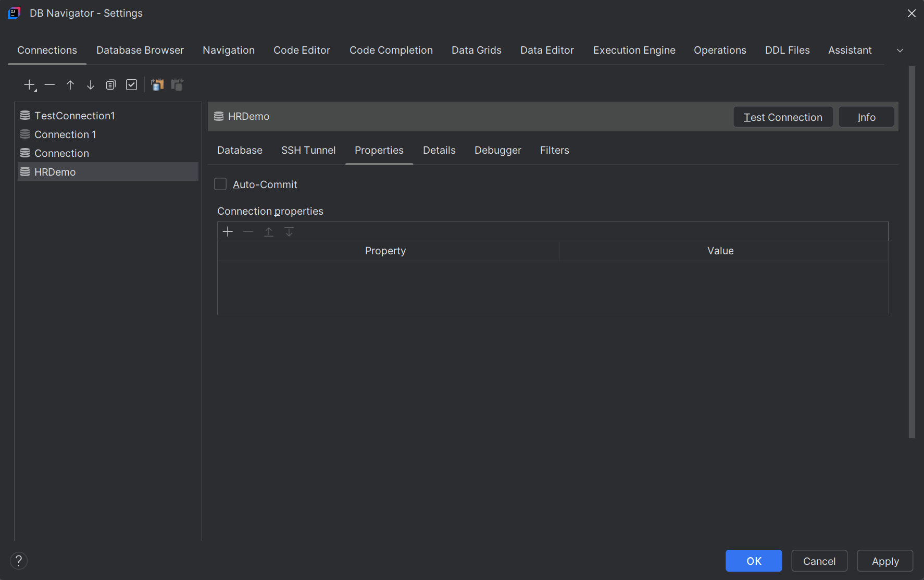
Task: Open the help icon at bottom left
Action: click(x=19, y=560)
